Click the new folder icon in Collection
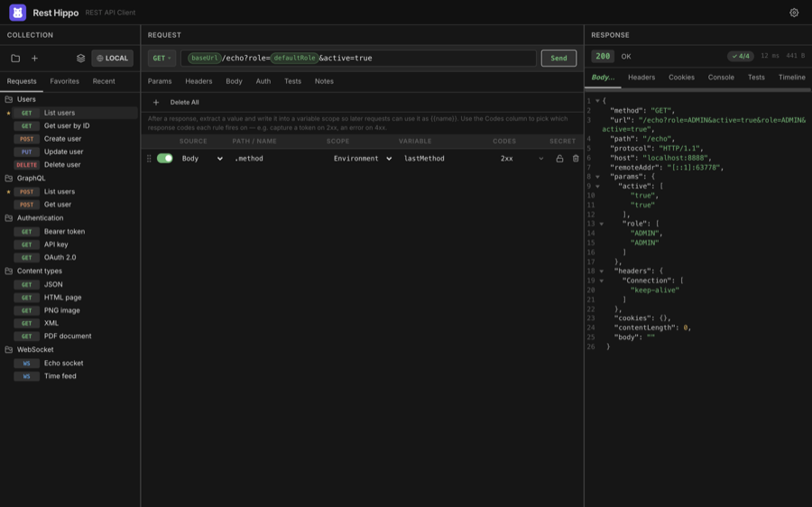The width and height of the screenshot is (812, 507). [x=15, y=59]
